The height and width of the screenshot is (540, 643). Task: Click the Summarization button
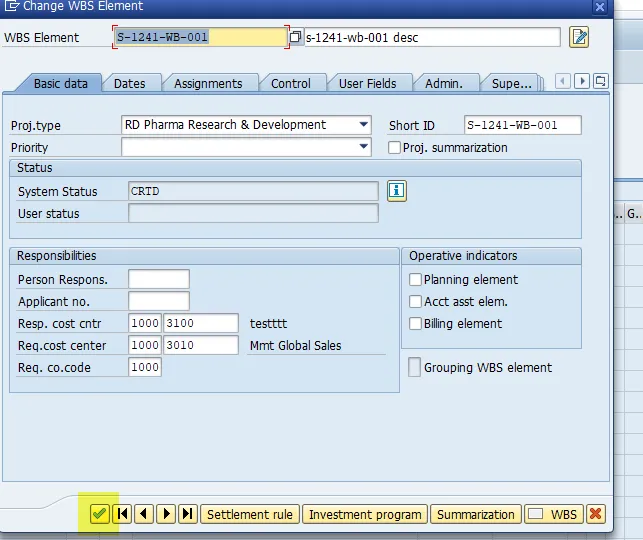click(x=476, y=514)
